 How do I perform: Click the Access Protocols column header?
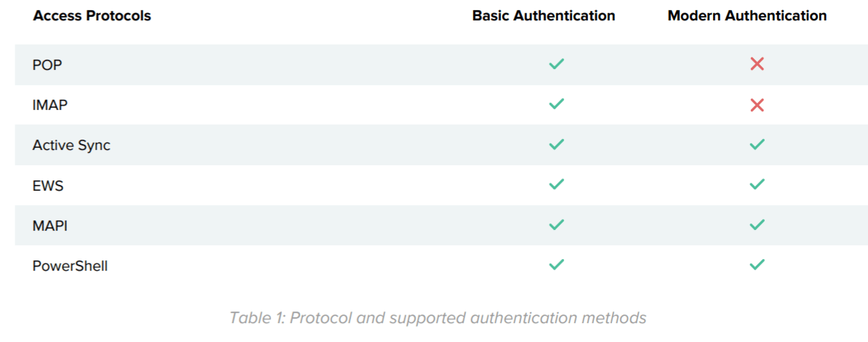tap(92, 16)
